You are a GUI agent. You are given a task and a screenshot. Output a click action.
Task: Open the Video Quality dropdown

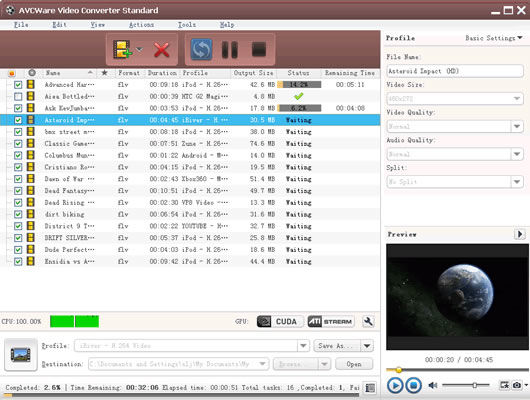(516, 126)
